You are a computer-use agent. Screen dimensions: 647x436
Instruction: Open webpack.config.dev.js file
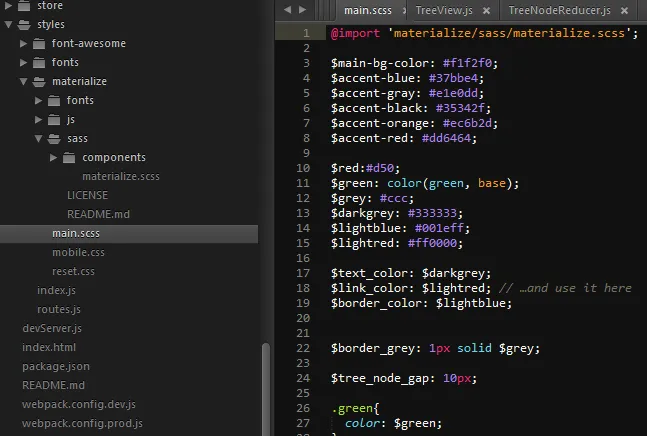click(x=79, y=405)
